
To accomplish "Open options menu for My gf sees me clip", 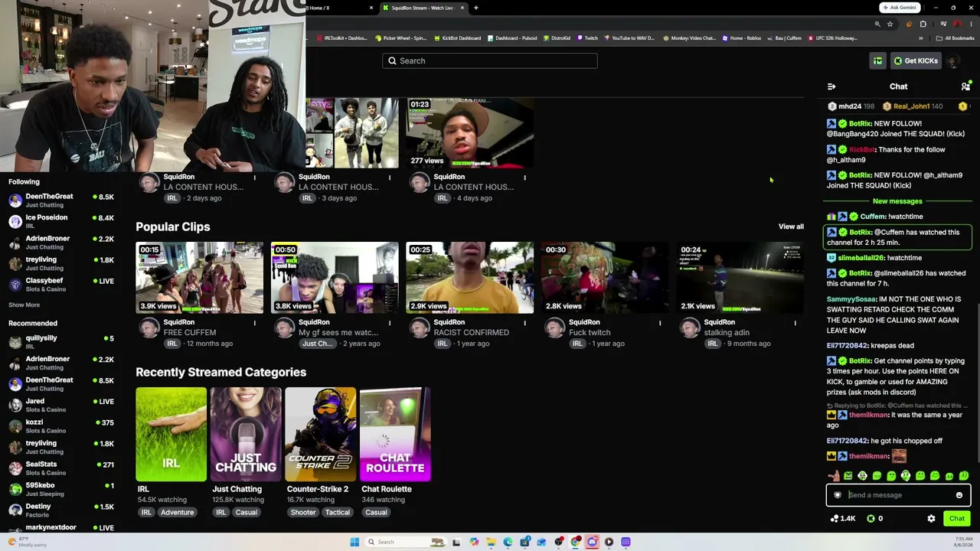I will [390, 323].
